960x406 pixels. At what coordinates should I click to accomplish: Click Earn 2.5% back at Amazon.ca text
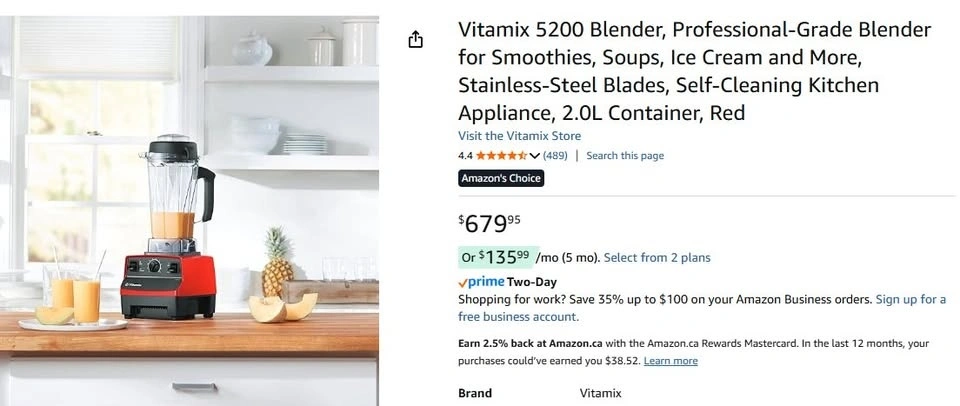(530, 344)
